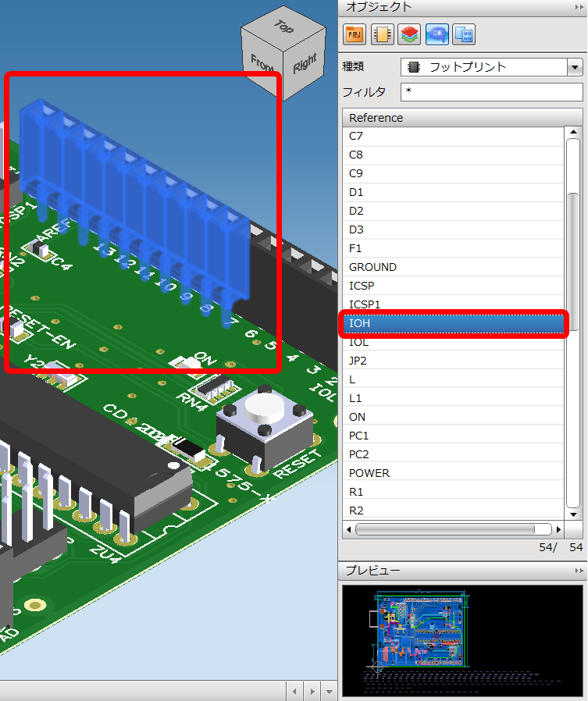The height and width of the screenshot is (701, 588).
Task: Select the JP2 reference in the list
Action: (x=358, y=361)
